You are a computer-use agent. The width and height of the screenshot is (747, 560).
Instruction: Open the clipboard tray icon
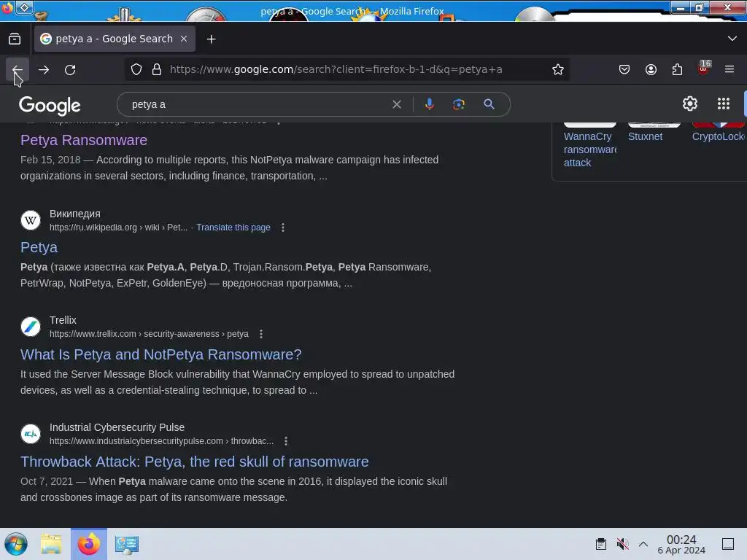(x=601, y=544)
